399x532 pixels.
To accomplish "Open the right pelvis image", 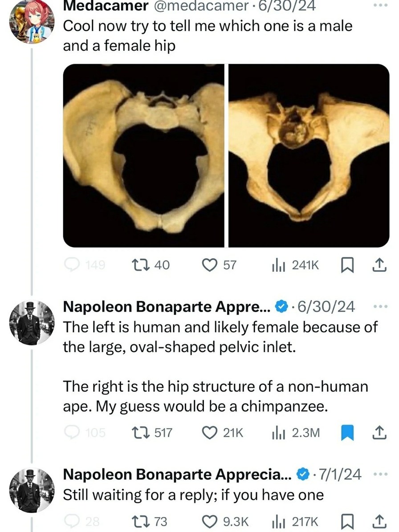I will point(309,155).
